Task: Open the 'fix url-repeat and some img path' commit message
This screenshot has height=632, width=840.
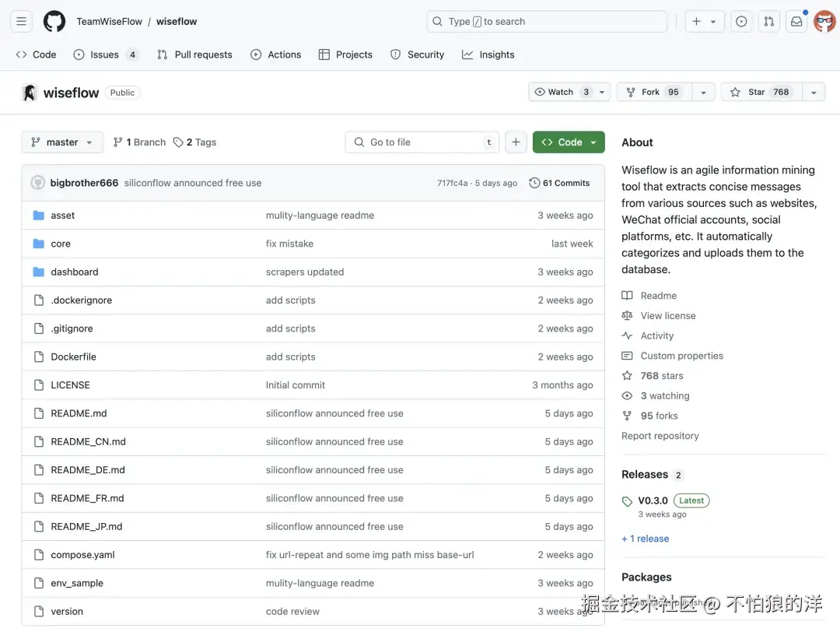Action: point(370,555)
